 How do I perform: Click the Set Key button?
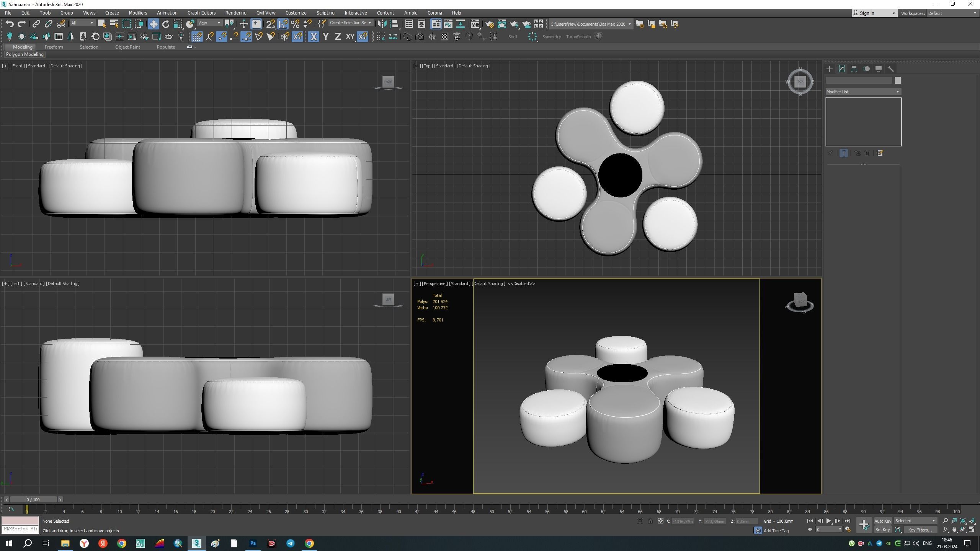pos(882,530)
